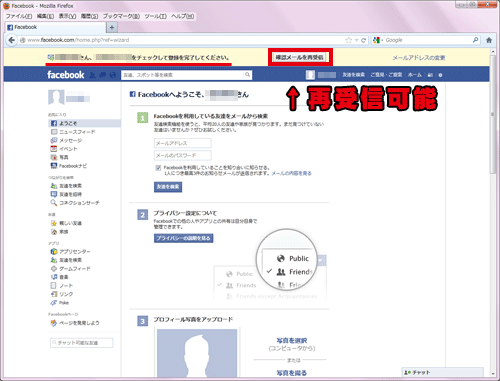Click the Firefox address bar URL
Viewport: 500px width, 381px height.
(78, 40)
